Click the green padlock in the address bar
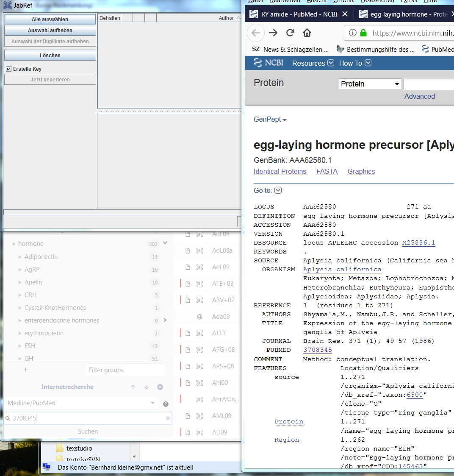This screenshot has height=476, width=454. pos(364,32)
